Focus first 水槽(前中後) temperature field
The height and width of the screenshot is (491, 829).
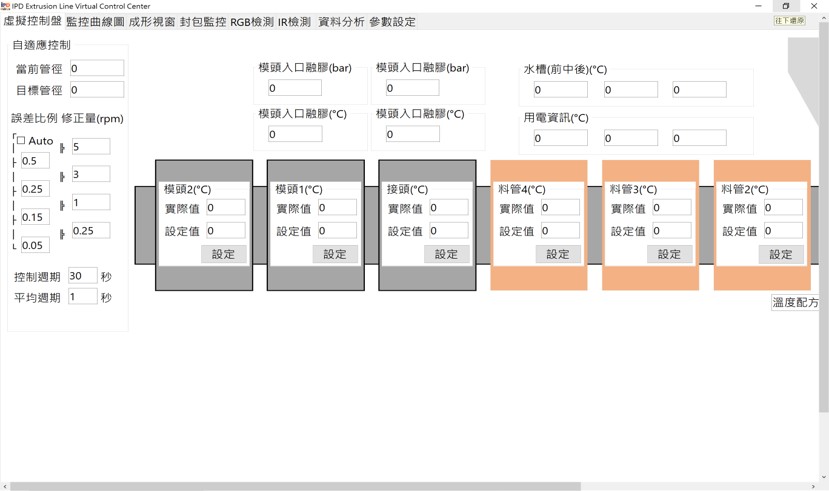click(560, 89)
